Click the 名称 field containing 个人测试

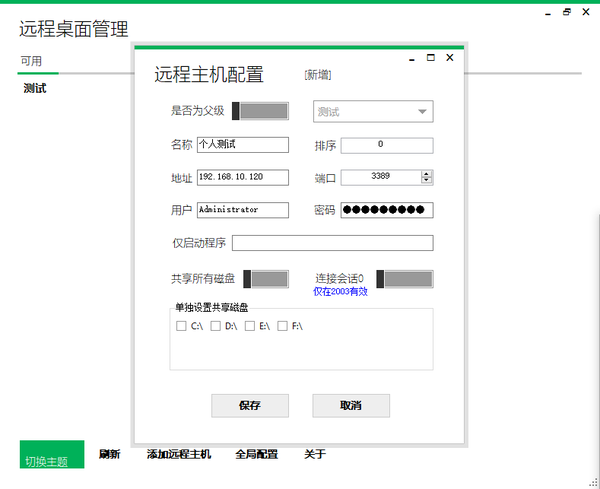point(243,145)
